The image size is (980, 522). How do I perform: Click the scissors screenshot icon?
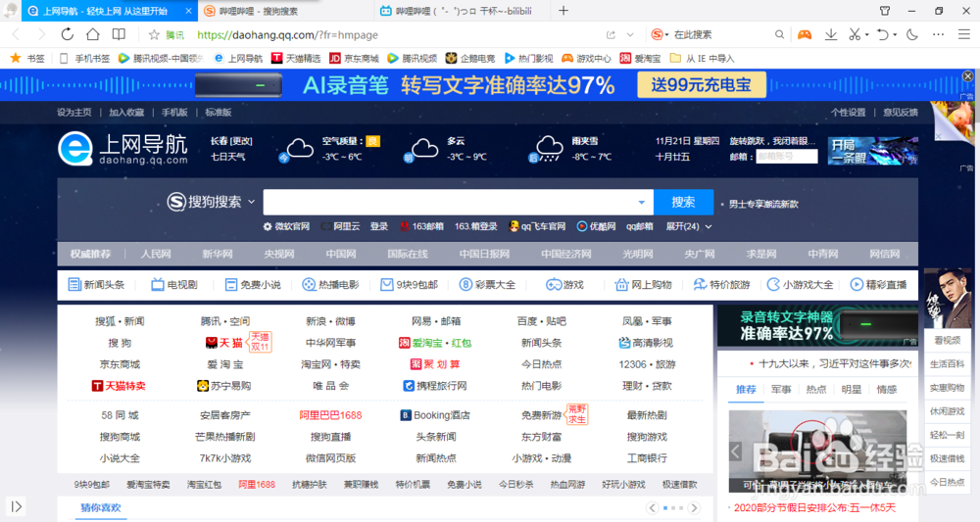(854, 35)
